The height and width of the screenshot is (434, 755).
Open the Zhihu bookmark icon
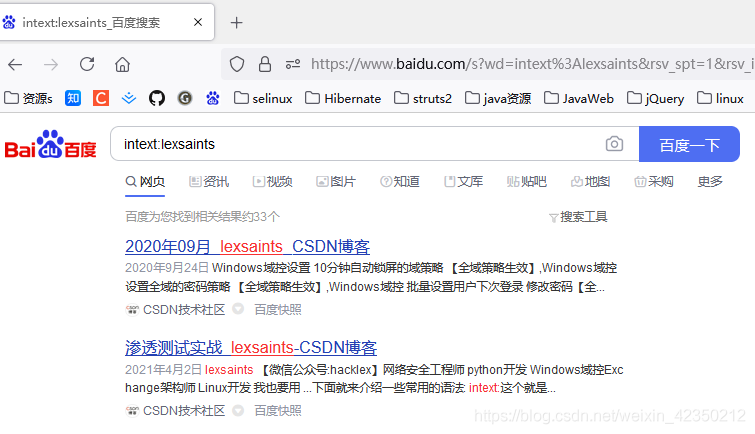(73, 98)
